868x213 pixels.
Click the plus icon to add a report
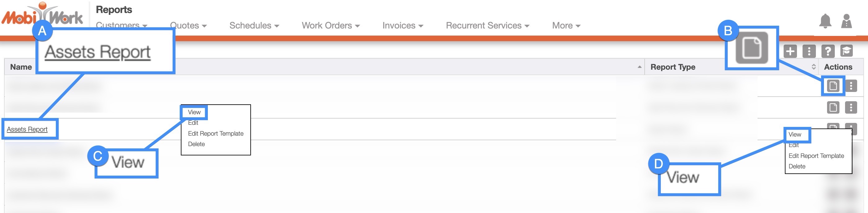click(x=790, y=51)
